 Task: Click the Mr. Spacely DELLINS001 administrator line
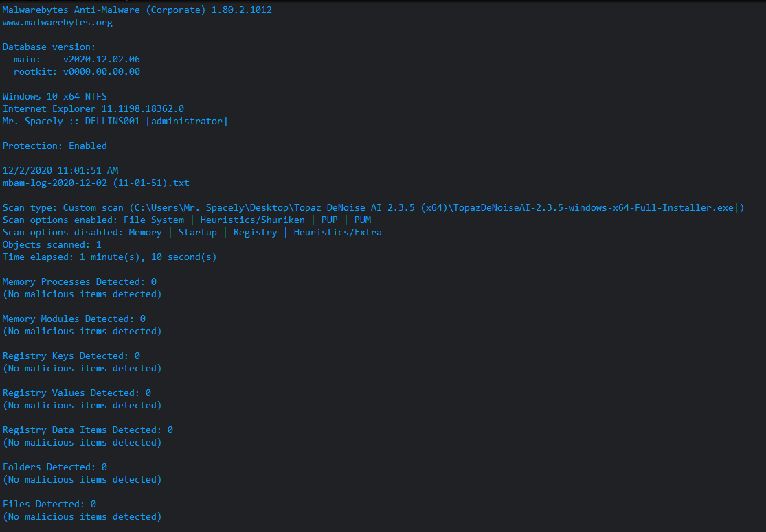[x=115, y=121]
